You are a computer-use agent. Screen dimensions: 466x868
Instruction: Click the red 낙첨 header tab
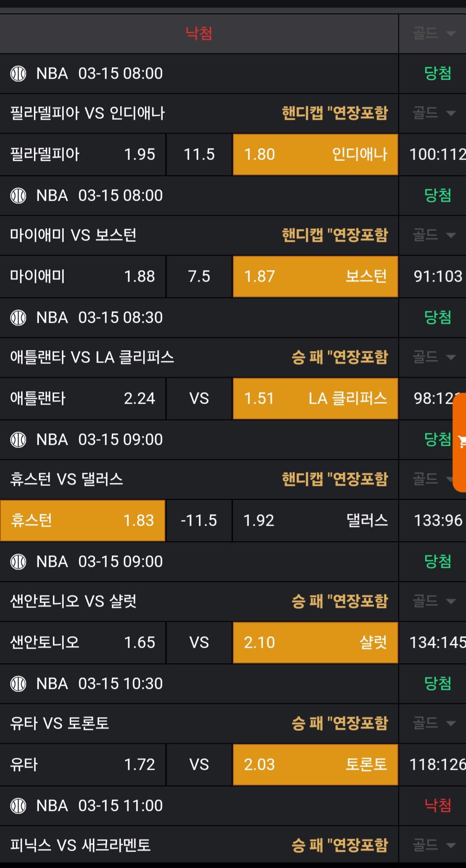(x=199, y=33)
